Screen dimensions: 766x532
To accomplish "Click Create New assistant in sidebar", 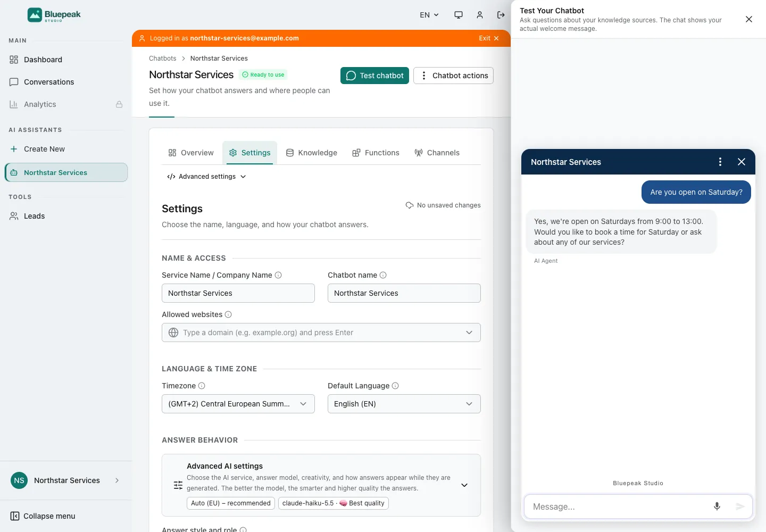I will click(66, 149).
